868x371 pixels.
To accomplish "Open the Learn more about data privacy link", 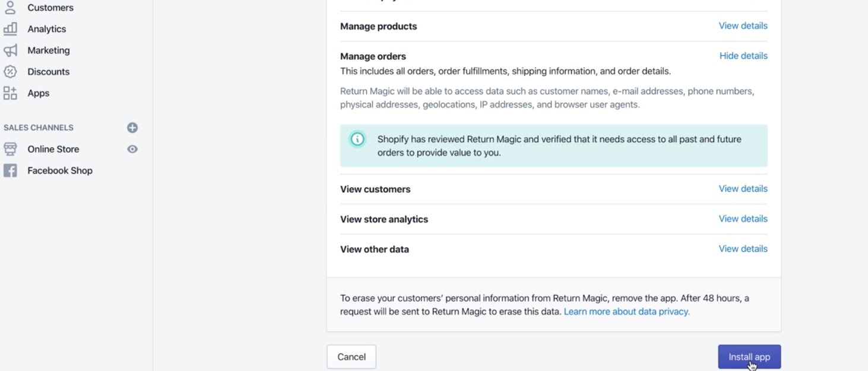I will 626,312.
